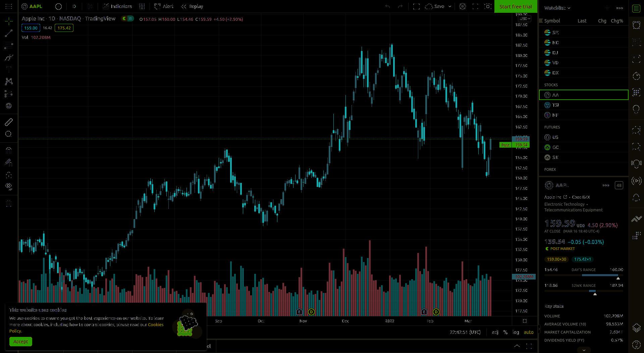Sort the watchlist by the Chg% column
644x353 pixels.
pos(617,21)
